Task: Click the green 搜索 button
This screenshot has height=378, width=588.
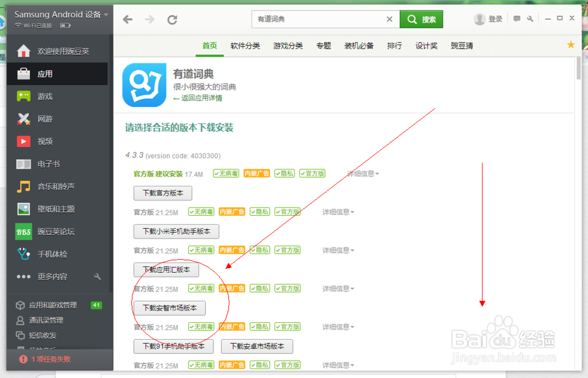Action: point(422,19)
